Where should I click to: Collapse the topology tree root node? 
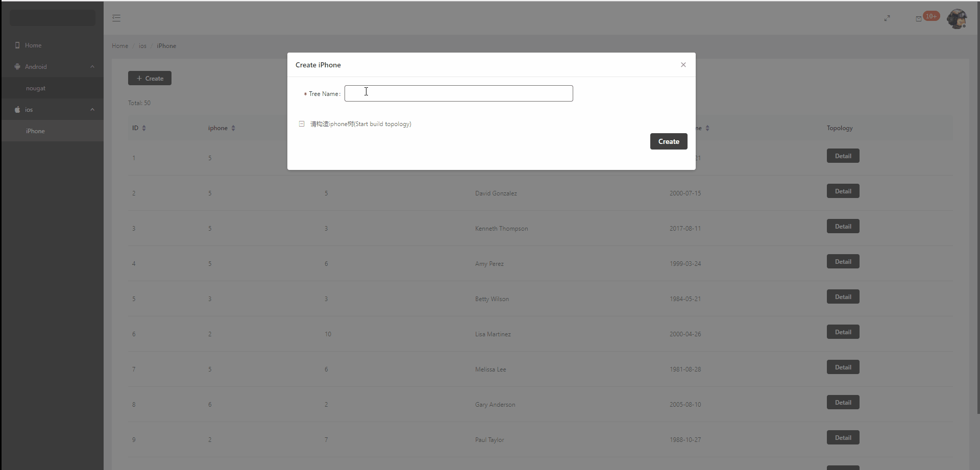coord(302,124)
